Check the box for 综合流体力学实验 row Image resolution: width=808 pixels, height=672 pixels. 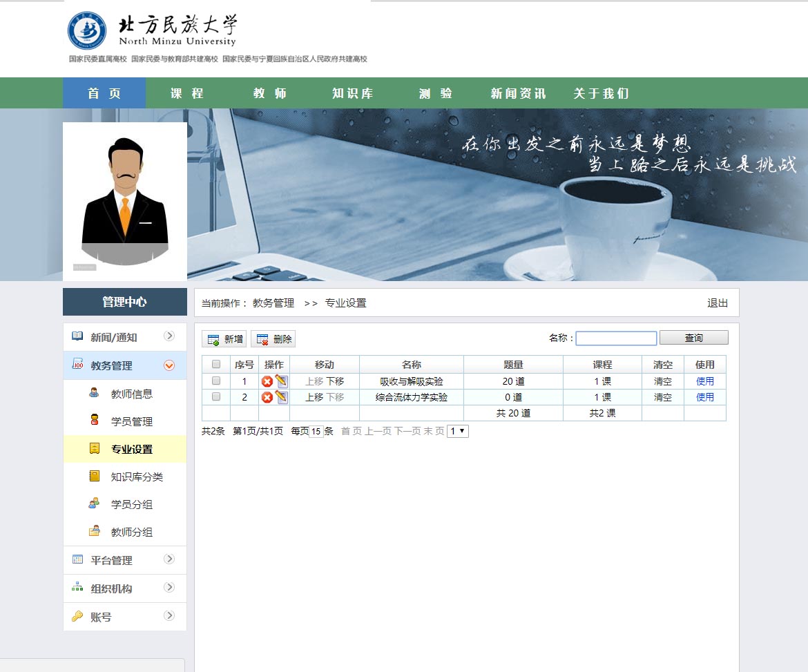[x=216, y=397]
